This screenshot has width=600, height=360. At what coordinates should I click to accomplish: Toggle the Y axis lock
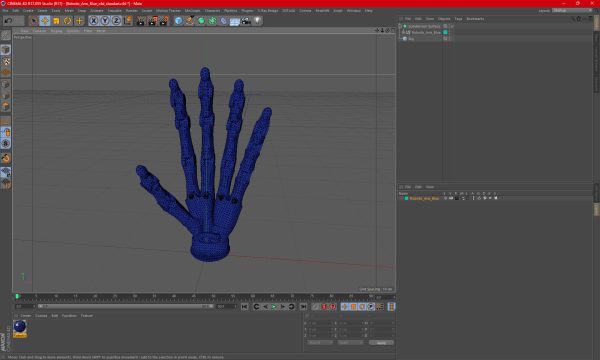coord(105,21)
